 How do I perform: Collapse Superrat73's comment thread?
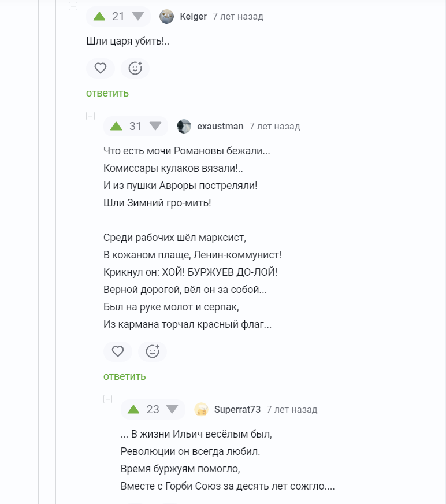point(107,399)
